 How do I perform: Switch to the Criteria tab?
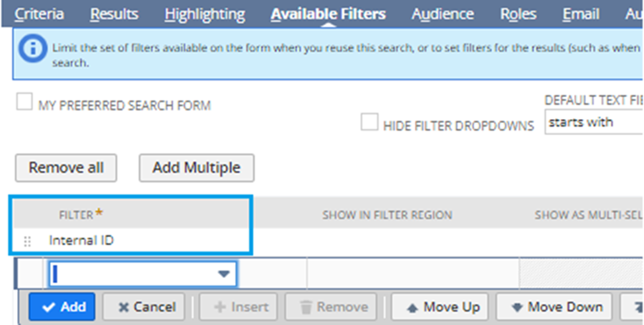tap(40, 15)
